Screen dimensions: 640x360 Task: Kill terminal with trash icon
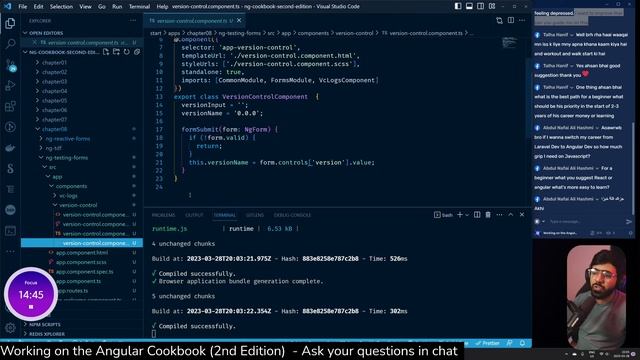point(488,215)
